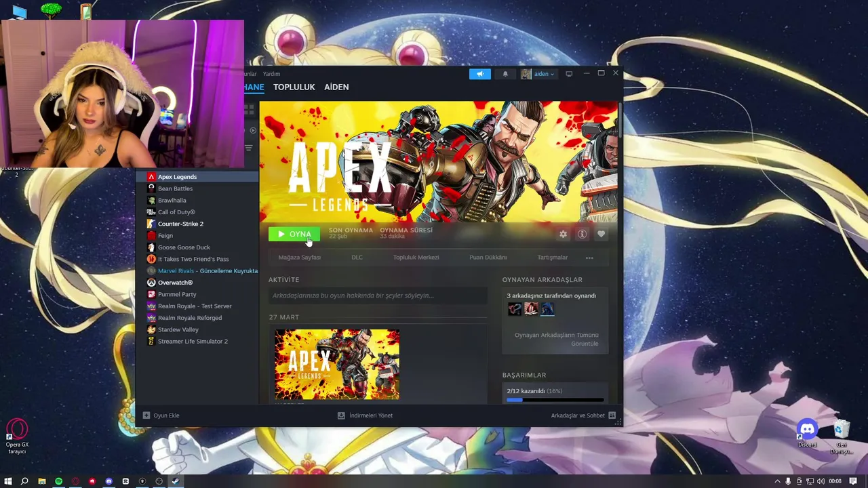The width and height of the screenshot is (868, 488).
Task: Select It Takes Two Friend's Pass
Action: tap(197, 259)
